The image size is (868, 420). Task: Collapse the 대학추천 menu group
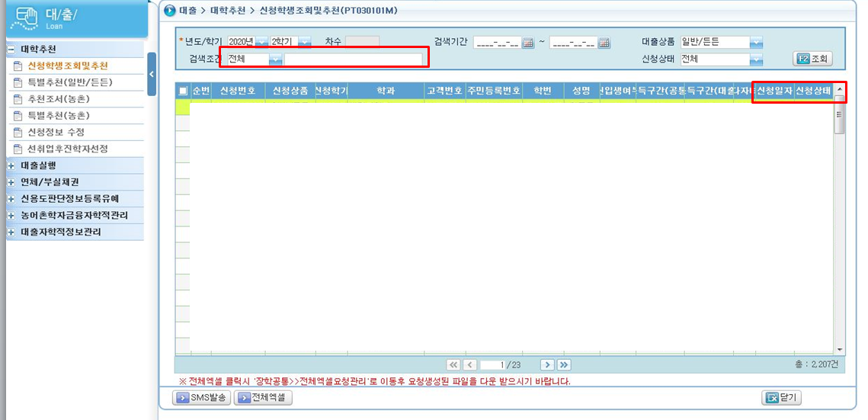click(11, 50)
